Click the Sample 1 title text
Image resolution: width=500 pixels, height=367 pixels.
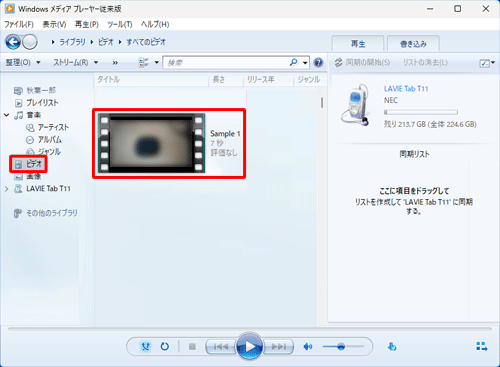[225, 134]
